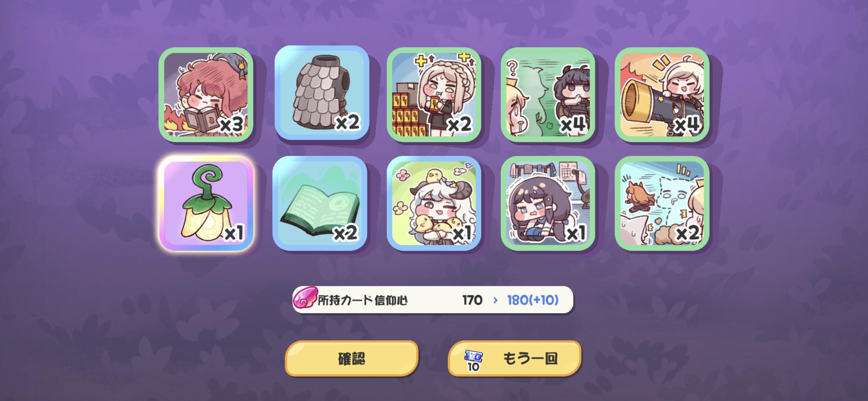Select the girl with cannon card
This screenshot has width=868, height=401.
(662, 95)
